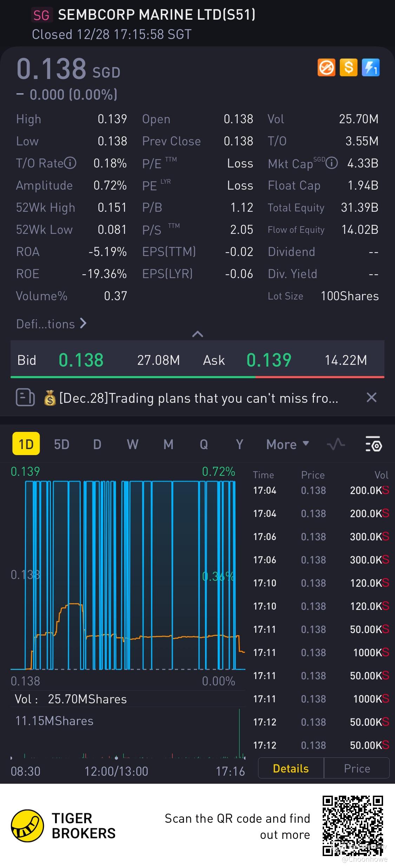Screen dimensions: 395x868
Task: Dismiss the Dec.28 trading plans banner
Action: (x=371, y=397)
